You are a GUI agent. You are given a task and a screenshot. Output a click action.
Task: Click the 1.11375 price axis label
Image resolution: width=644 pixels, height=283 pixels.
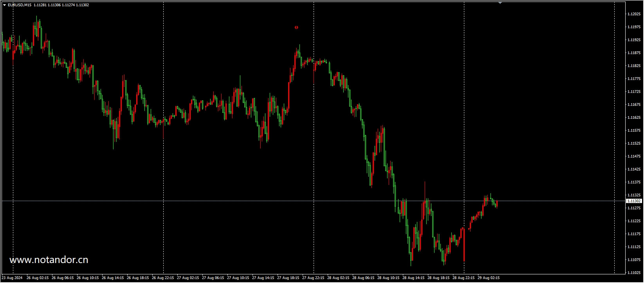coord(634,182)
